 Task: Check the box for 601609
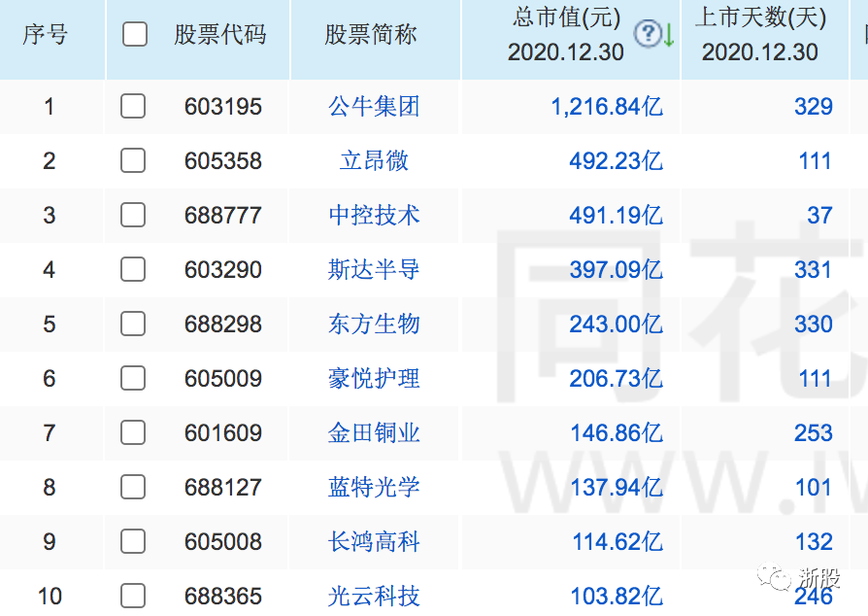click(133, 432)
